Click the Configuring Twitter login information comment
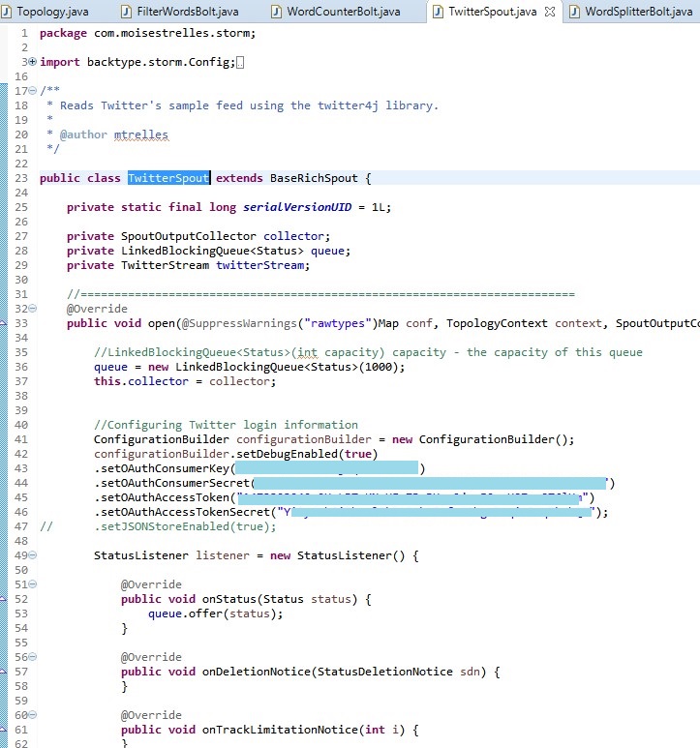700x748 pixels. [226, 425]
